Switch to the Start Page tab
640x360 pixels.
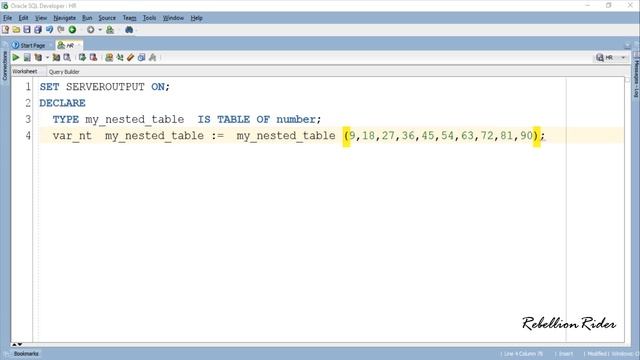(29, 45)
